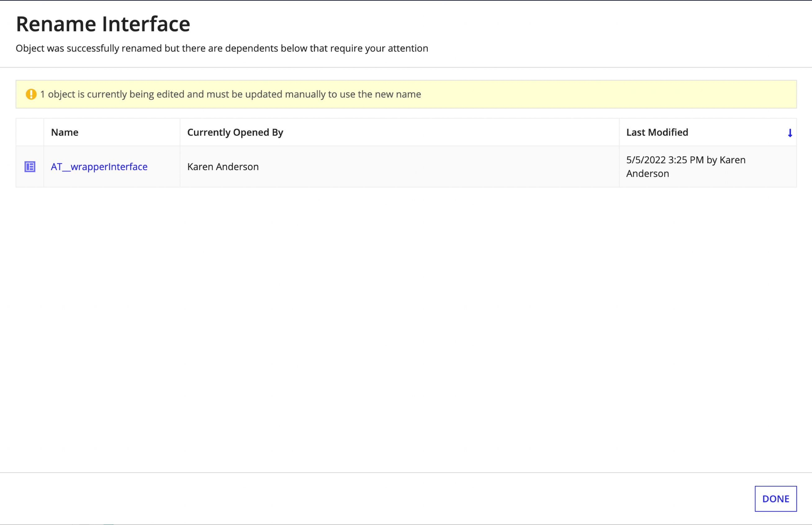This screenshot has height=525, width=812.
Task: Click the DONE button
Action: coord(776,499)
